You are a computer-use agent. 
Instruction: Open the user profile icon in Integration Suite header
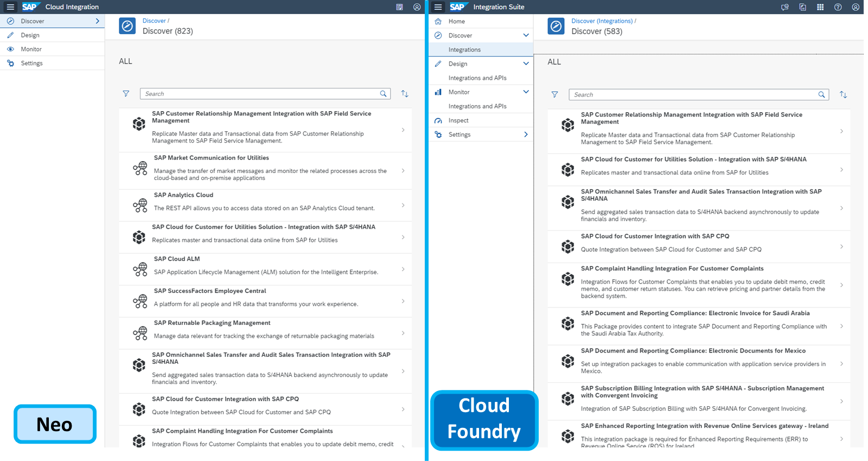click(856, 7)
